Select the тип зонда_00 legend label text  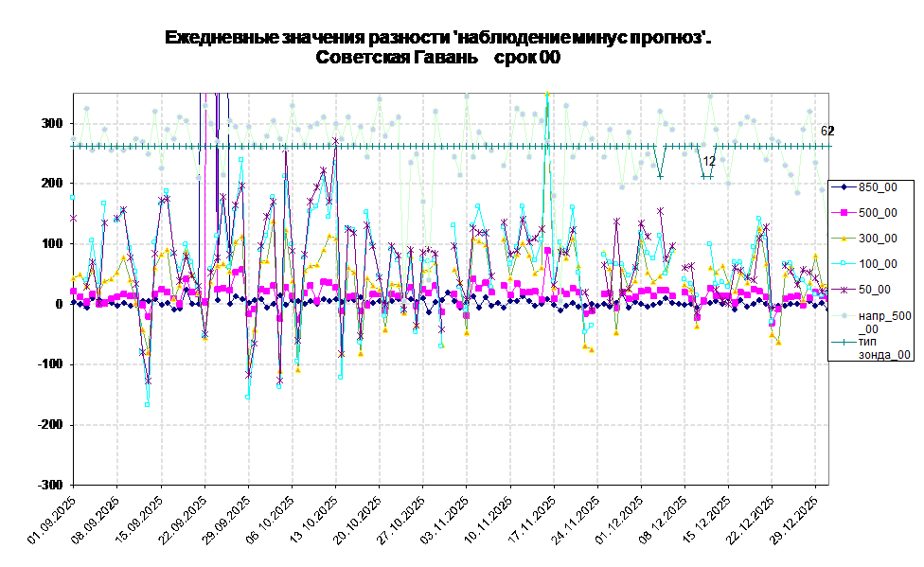884,347
